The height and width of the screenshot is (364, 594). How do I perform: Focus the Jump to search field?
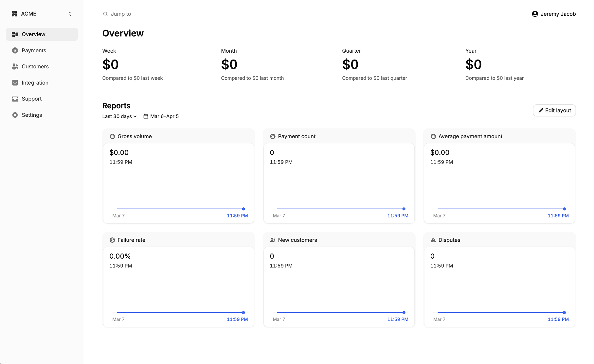[x=117, y=14]
